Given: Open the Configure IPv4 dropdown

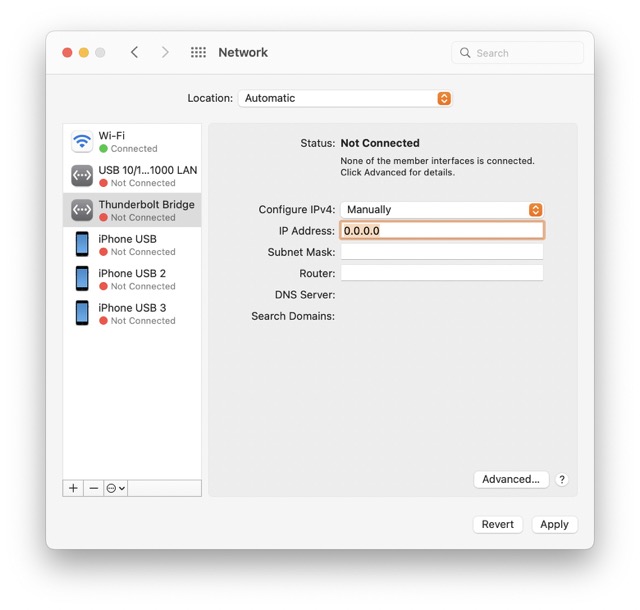Looking at the screenshot, I should [442, 210].
